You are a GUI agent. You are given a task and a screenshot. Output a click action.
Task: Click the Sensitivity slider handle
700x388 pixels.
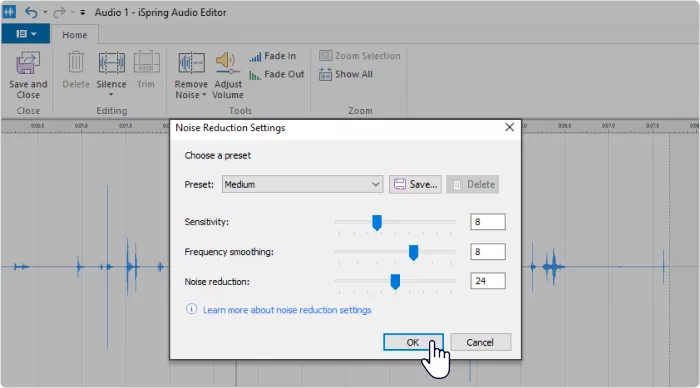pyautogui.click(x=377, y=222)
